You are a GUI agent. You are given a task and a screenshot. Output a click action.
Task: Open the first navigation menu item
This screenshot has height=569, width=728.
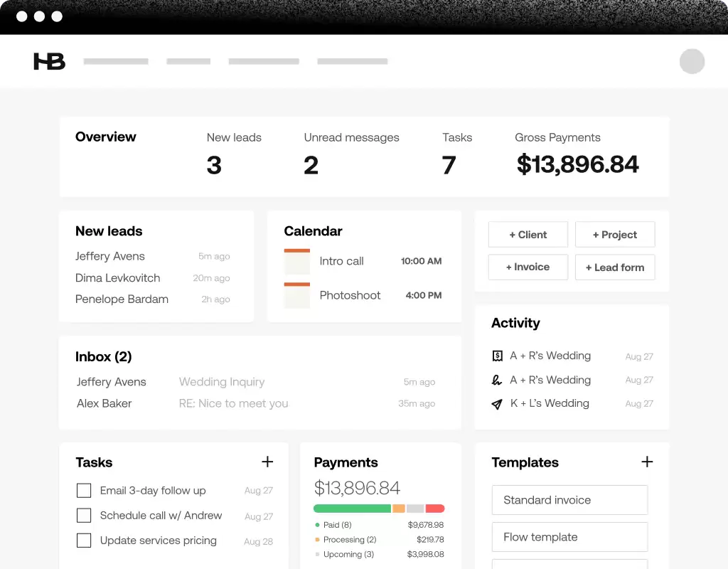(x=116, y=61)
